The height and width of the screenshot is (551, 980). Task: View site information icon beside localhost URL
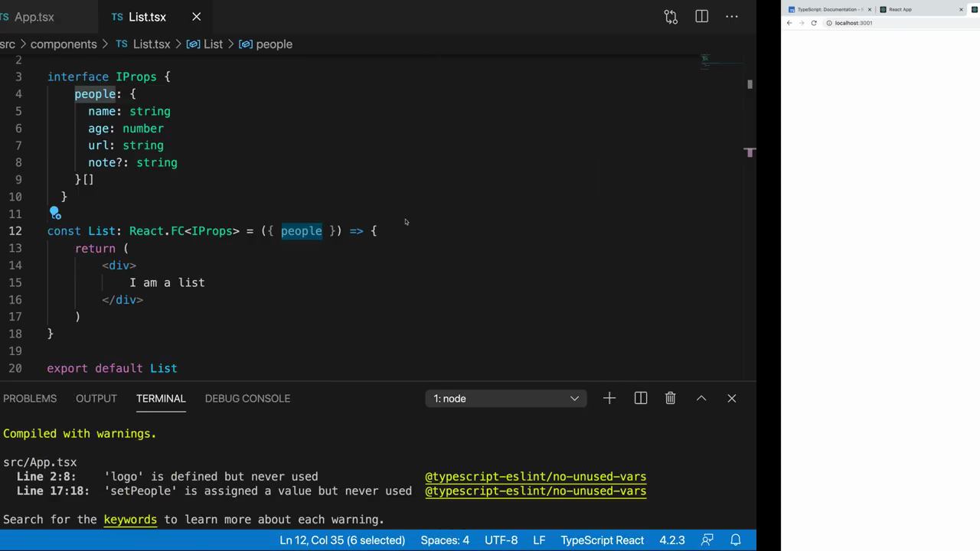pyautogui.click(x=829, y=23)
